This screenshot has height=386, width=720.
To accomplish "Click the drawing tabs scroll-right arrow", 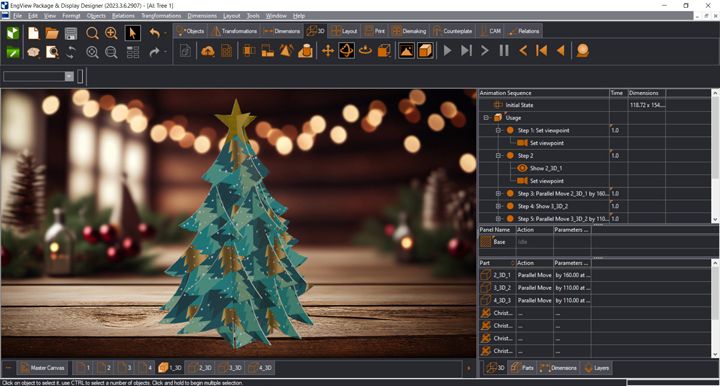I will [x=468, y=368].
